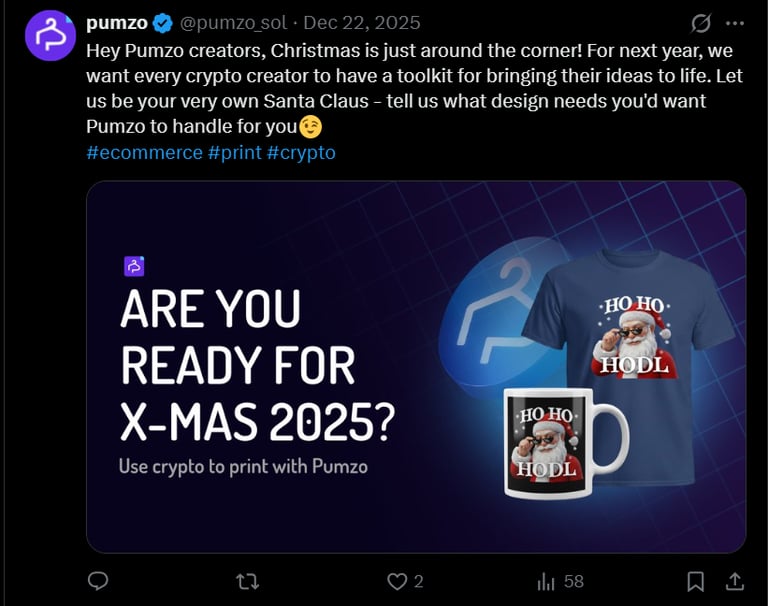
Task: Like the post with the heart icon
Action: [x=398, y=581]
